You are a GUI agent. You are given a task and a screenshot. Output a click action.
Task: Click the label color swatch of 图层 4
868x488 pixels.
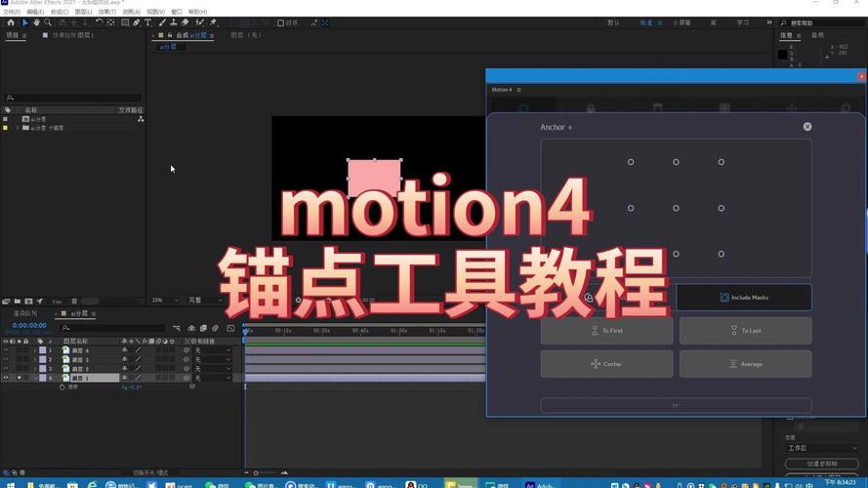click(x=43, y=350)
